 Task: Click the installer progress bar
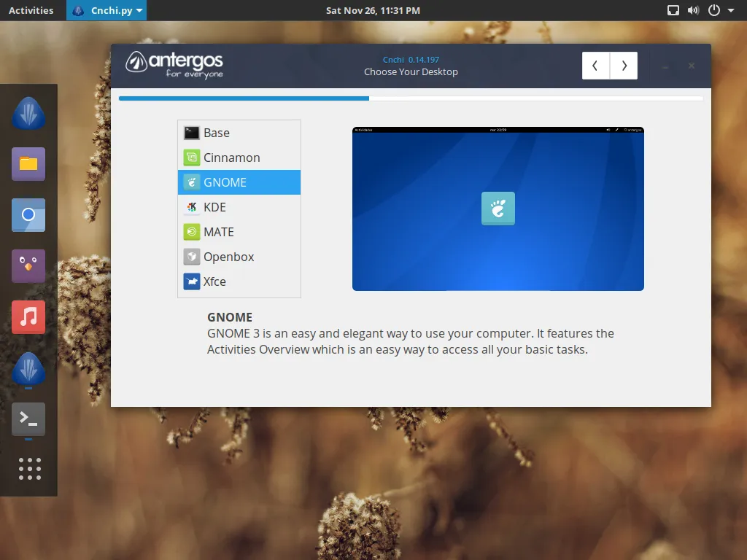pos(411,98)
